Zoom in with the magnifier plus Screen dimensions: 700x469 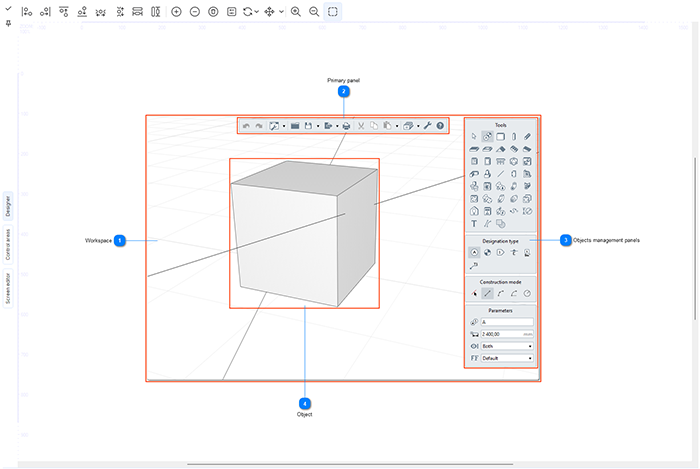tap(296, 12)
